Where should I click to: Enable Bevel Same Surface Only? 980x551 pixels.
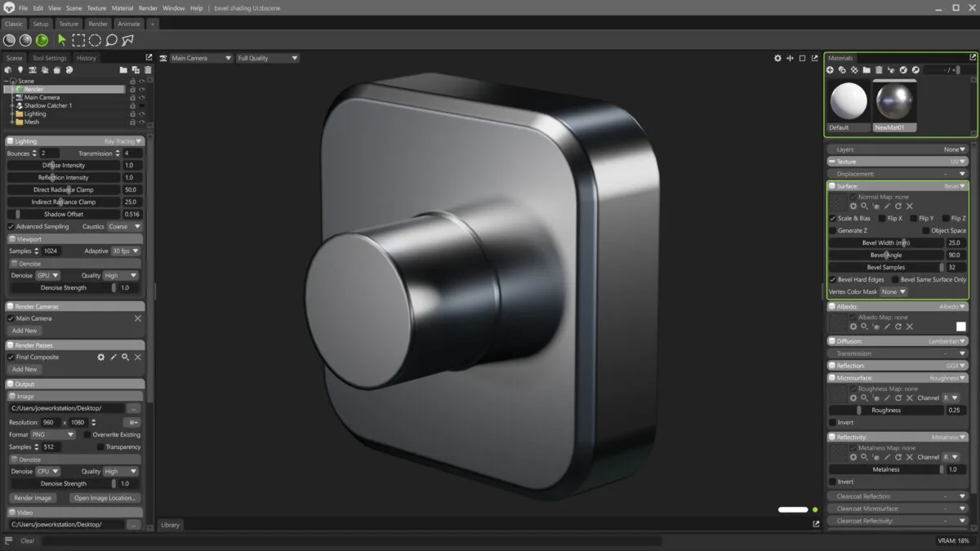[895, 280]
